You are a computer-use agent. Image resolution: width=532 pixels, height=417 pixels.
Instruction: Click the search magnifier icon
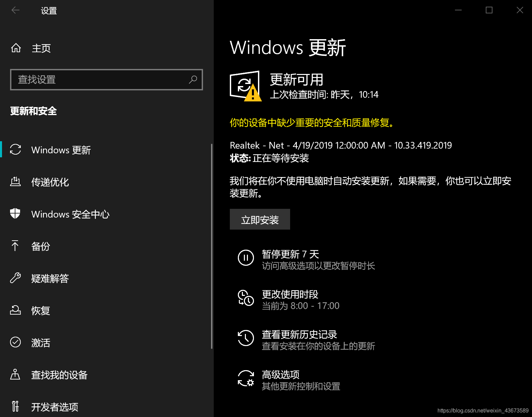(193, 80)
